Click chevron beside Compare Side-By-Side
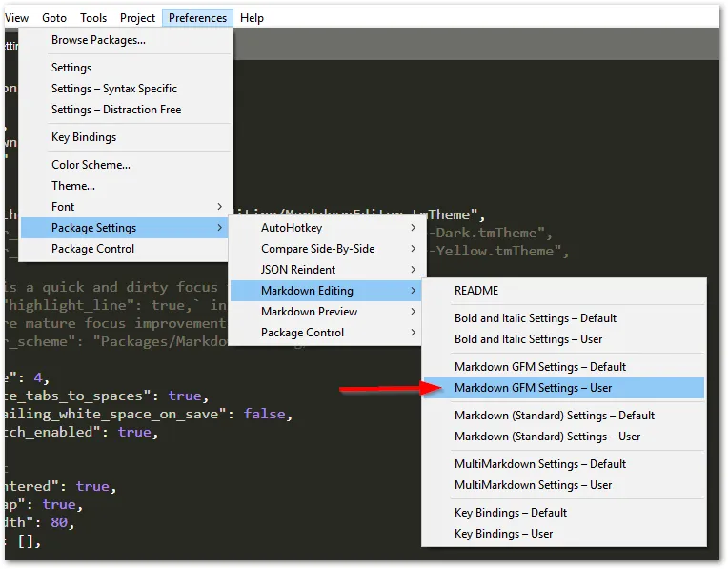This screenshot has height=569, width=728. click(x=414, y=249)
